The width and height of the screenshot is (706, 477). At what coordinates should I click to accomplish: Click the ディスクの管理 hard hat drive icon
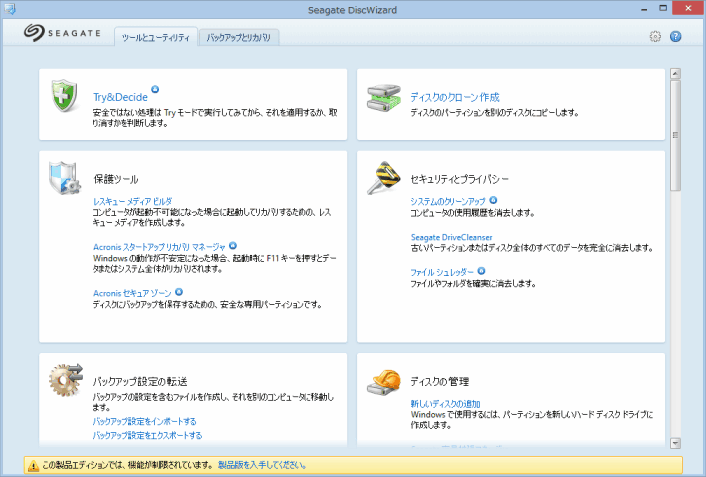click(384, 382)
